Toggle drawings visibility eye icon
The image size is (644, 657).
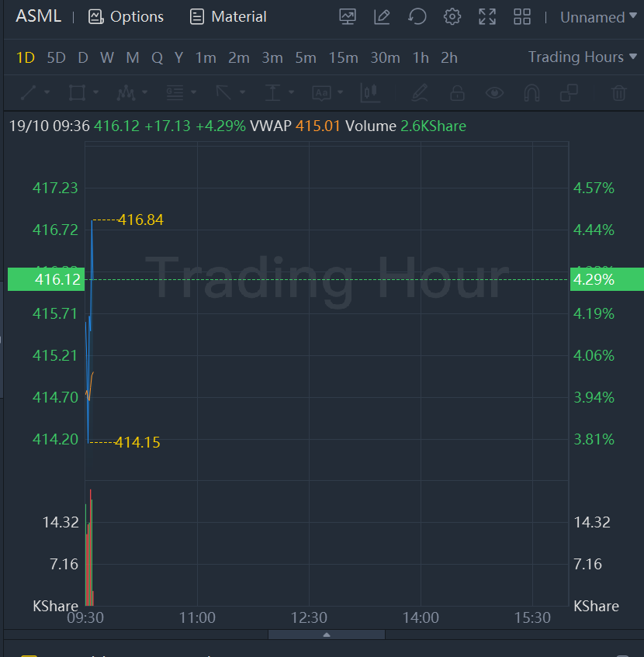point(494,93)
